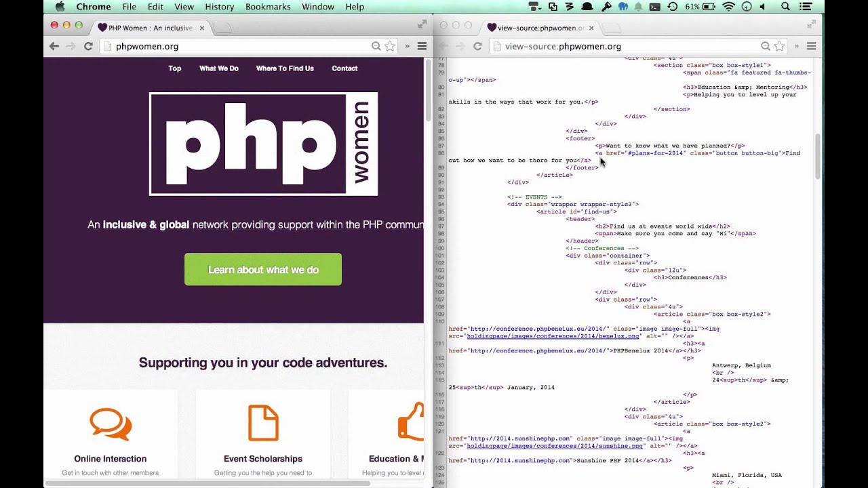
Task: Open the Apple menu
Action: [x=60, y=7]
